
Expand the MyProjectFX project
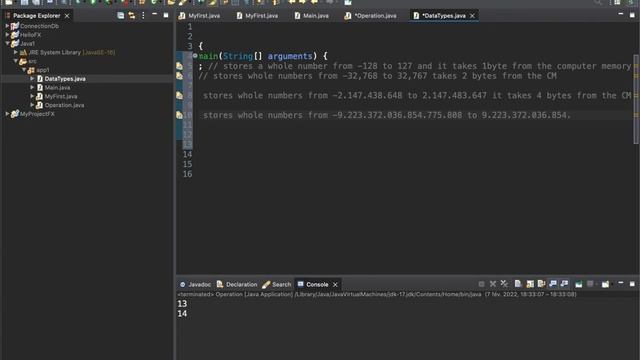(7, 114)
